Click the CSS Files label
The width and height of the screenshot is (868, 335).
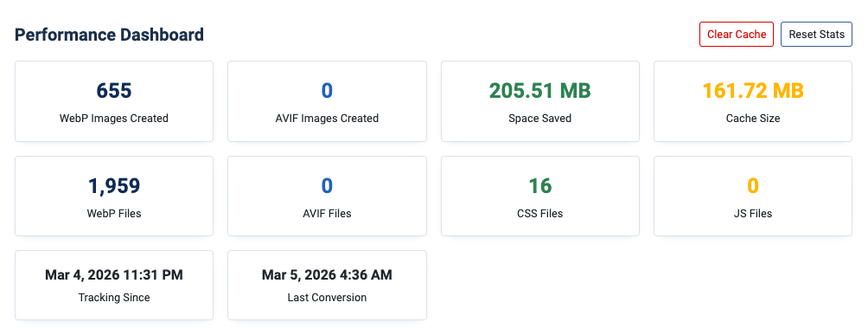[540, 214]
